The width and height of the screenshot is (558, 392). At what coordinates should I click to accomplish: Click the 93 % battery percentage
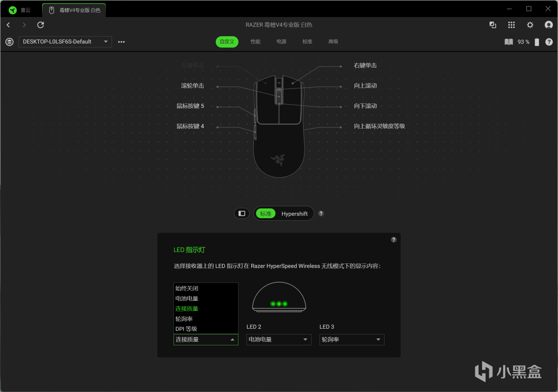(x=524, y=42)
